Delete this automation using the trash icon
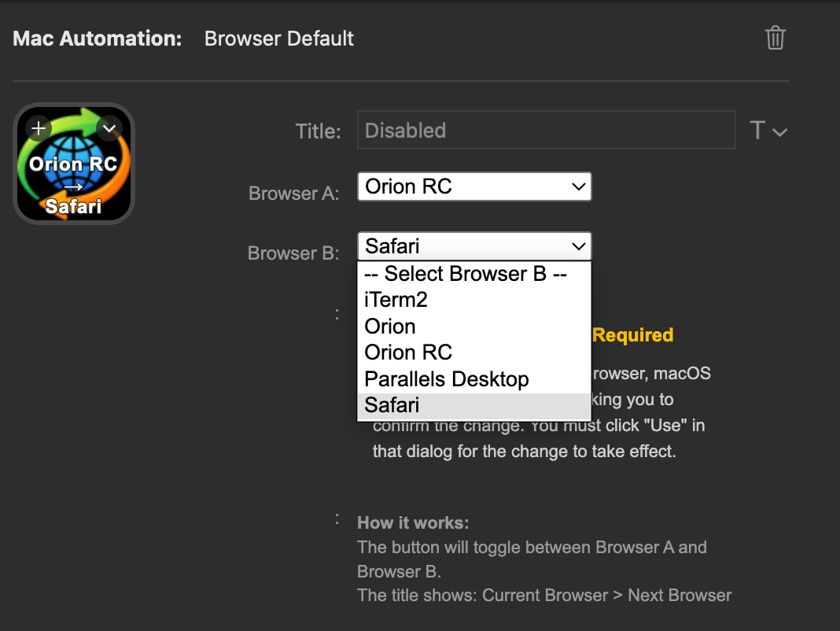Screen dimensions: 840x631 775,38
